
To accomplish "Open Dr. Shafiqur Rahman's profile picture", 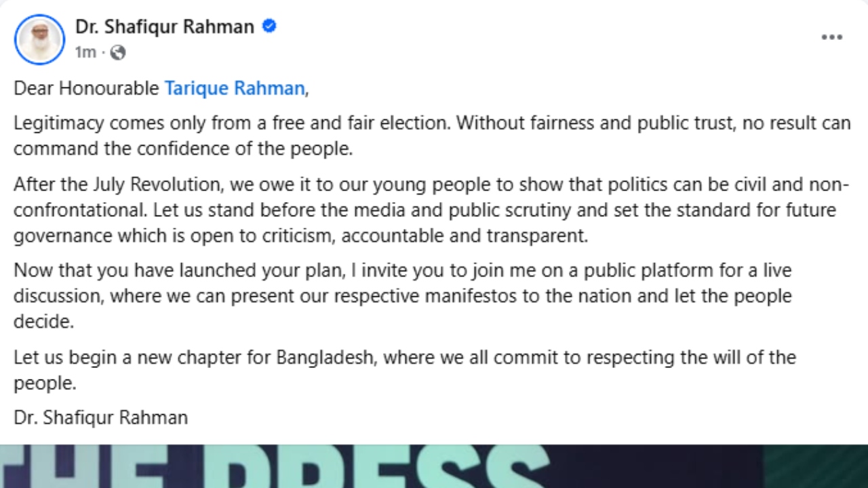I will pos(39,39).
